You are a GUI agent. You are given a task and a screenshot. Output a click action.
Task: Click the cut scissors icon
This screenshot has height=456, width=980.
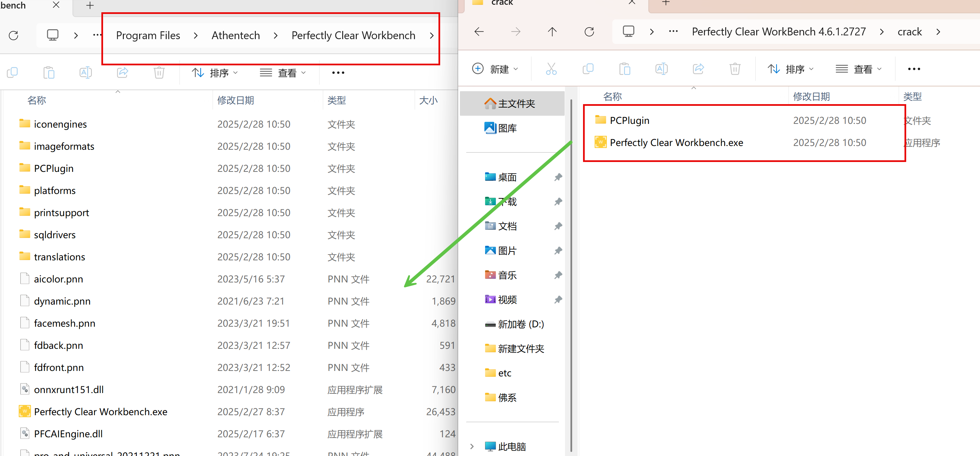tap(551, 69)
